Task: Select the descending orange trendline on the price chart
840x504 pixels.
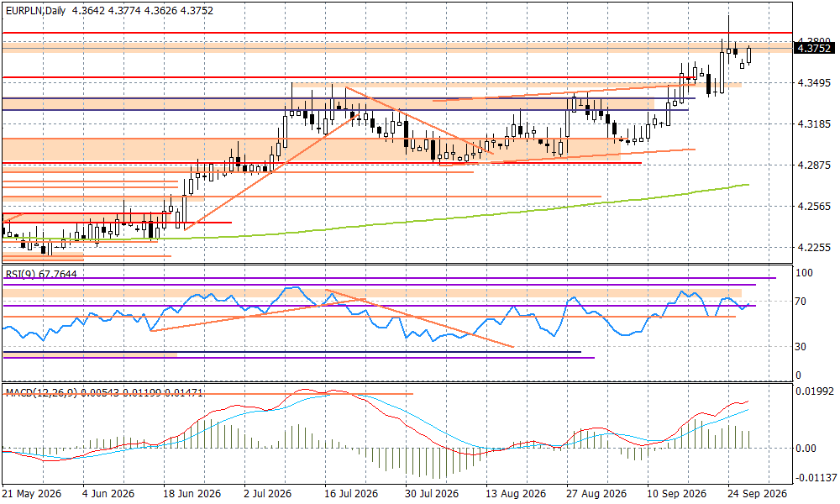Action: click(419, 120)
